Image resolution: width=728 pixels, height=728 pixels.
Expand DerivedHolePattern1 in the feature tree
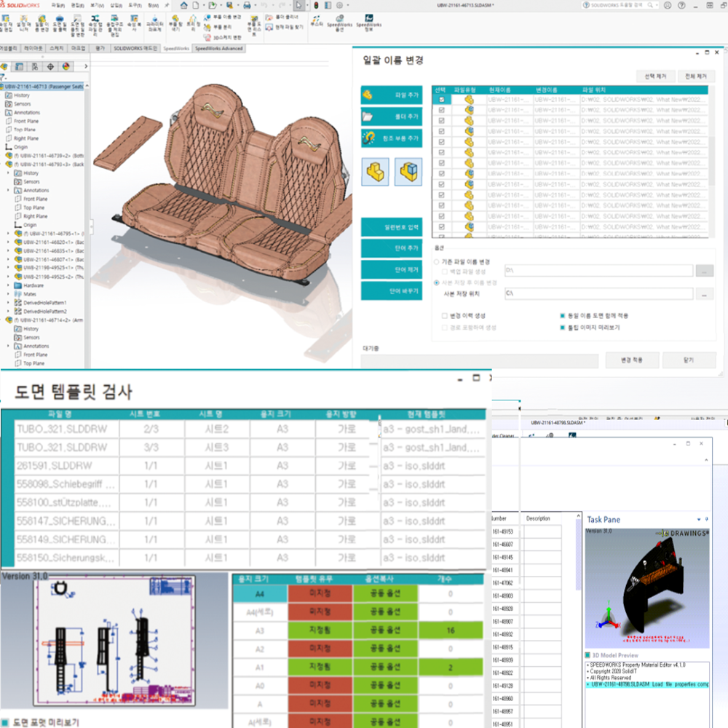[8, 302]
